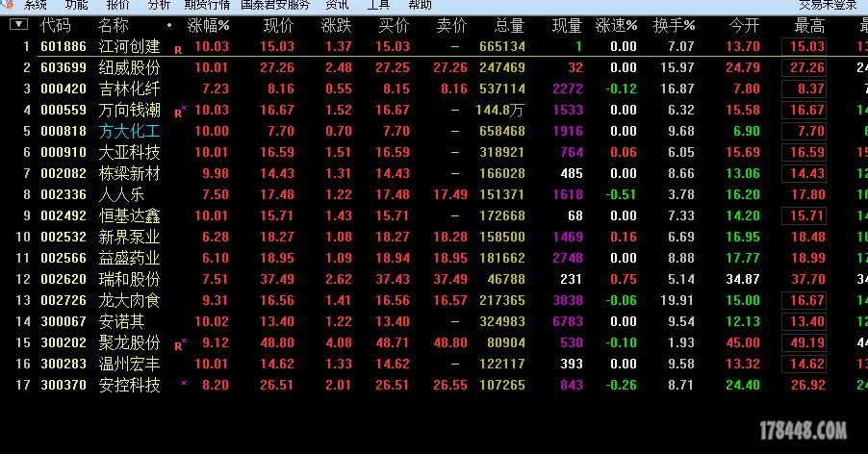Viewport: 868px width, 454px height.
Task: Click 涨速% value -0.51
Action: (x=621, y=194)
